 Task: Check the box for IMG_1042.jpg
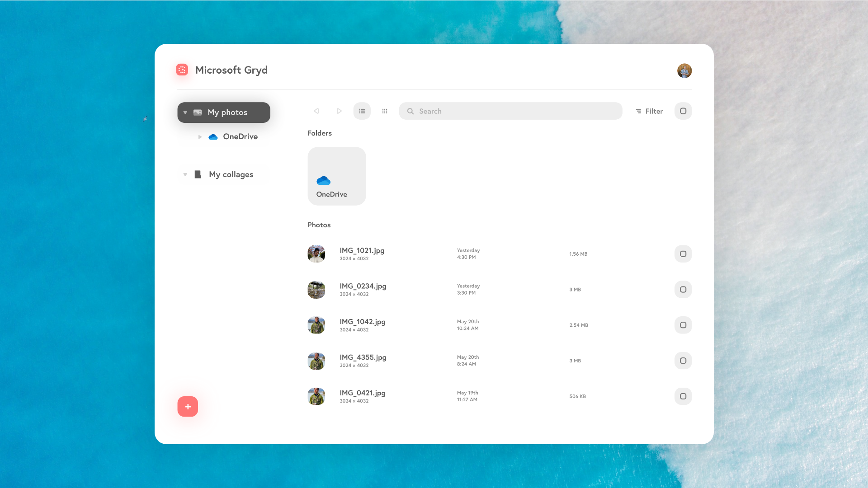(x=683, y=325)
